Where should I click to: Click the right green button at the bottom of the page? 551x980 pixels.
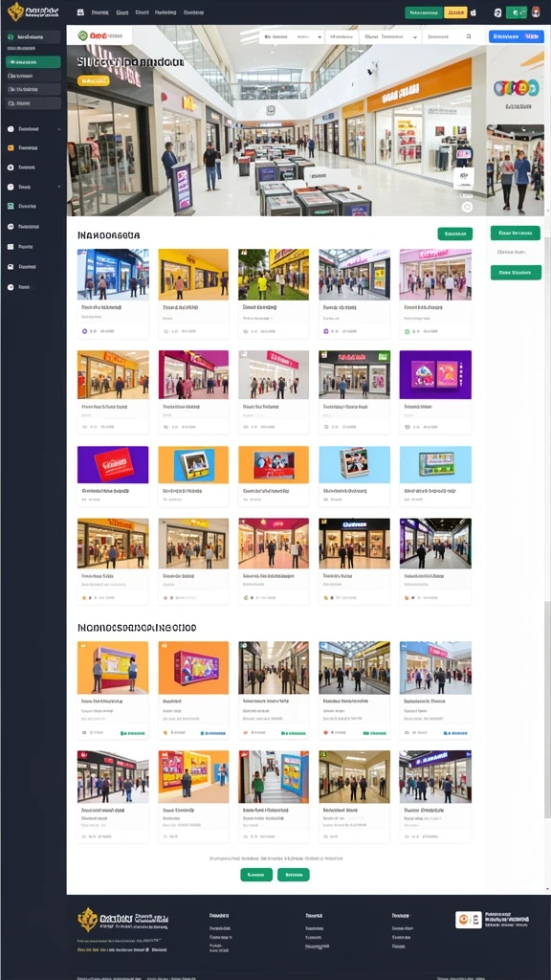point(293,875)
